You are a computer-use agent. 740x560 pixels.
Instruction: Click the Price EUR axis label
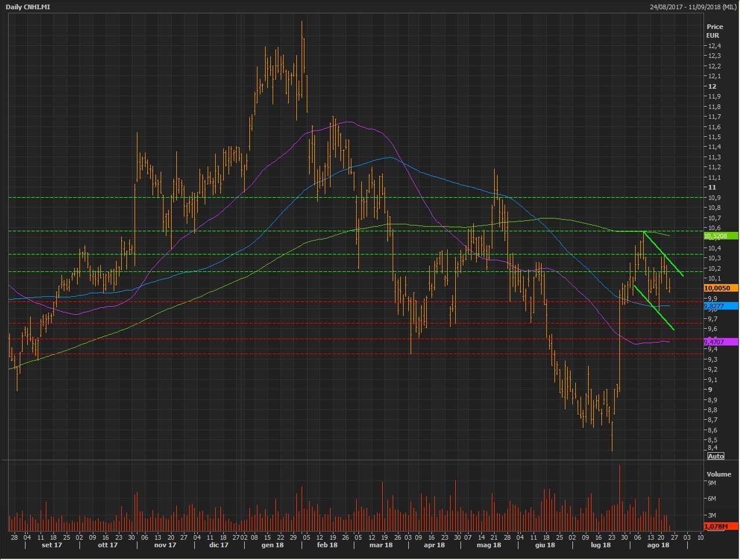click(714, 31)
